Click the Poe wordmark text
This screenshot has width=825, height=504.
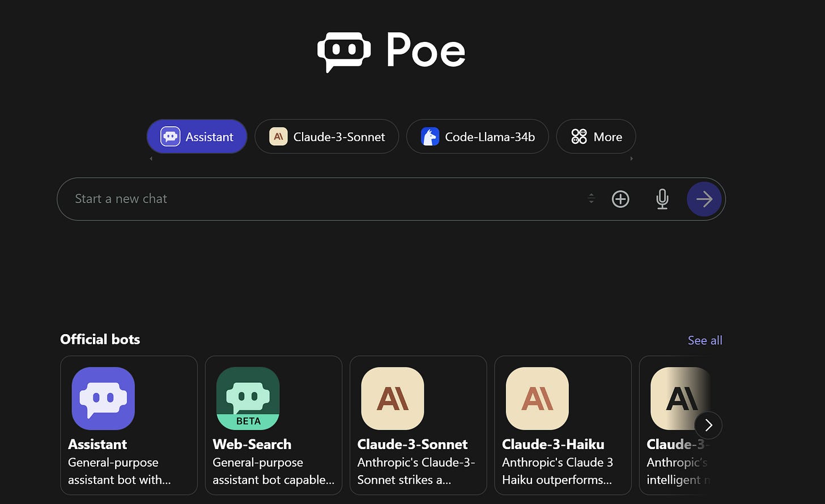click(426, 50)
